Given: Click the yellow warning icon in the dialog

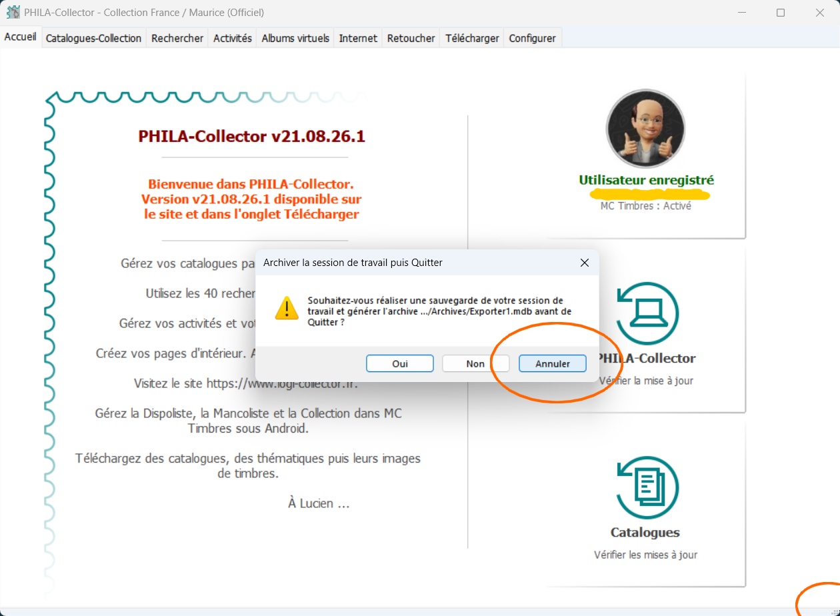Looking at the screenshot, I should pyautogui.click(x=287, y=309).
